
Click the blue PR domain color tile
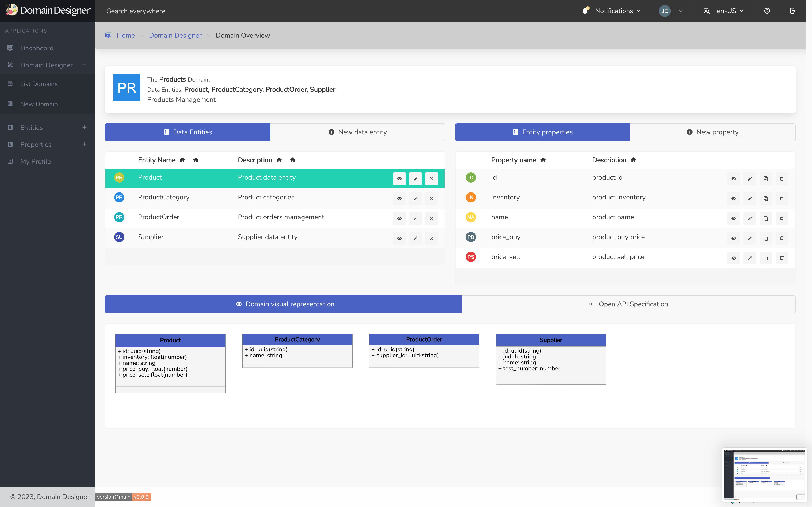(127, 88)
